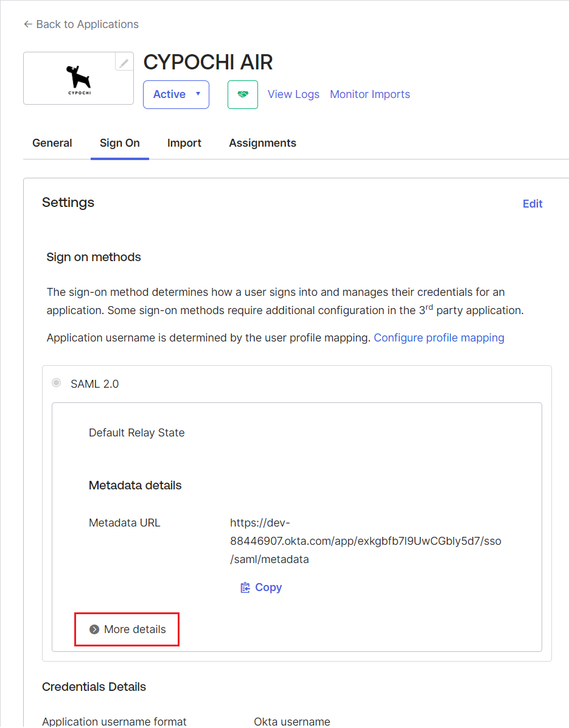Open the Active status dropdown
This screenshot has width=569, height=728.
(176, 95)
